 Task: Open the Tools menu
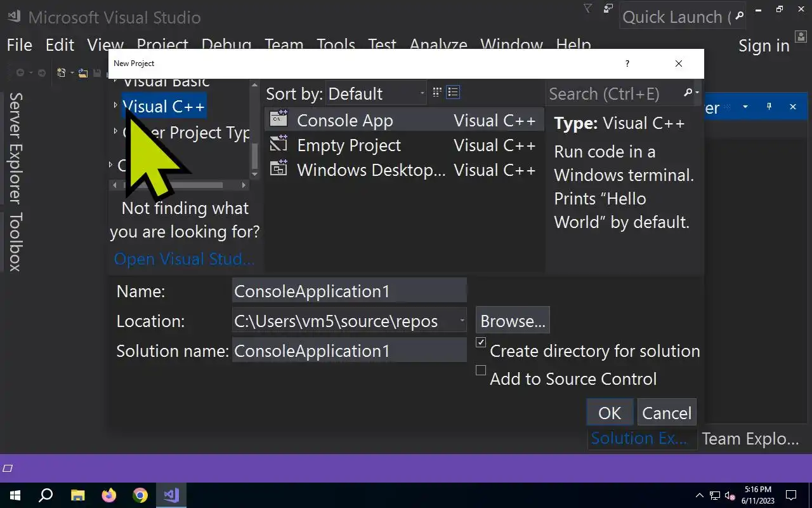coord(336,45)
